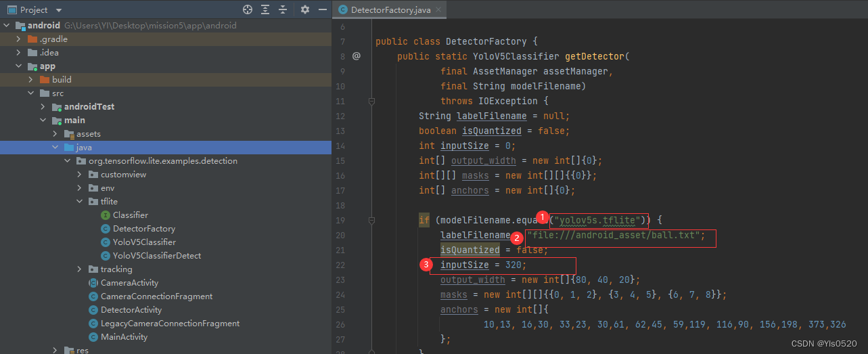
Task: Click the Classifier interface icon in tflite
Action: [106, 215]
